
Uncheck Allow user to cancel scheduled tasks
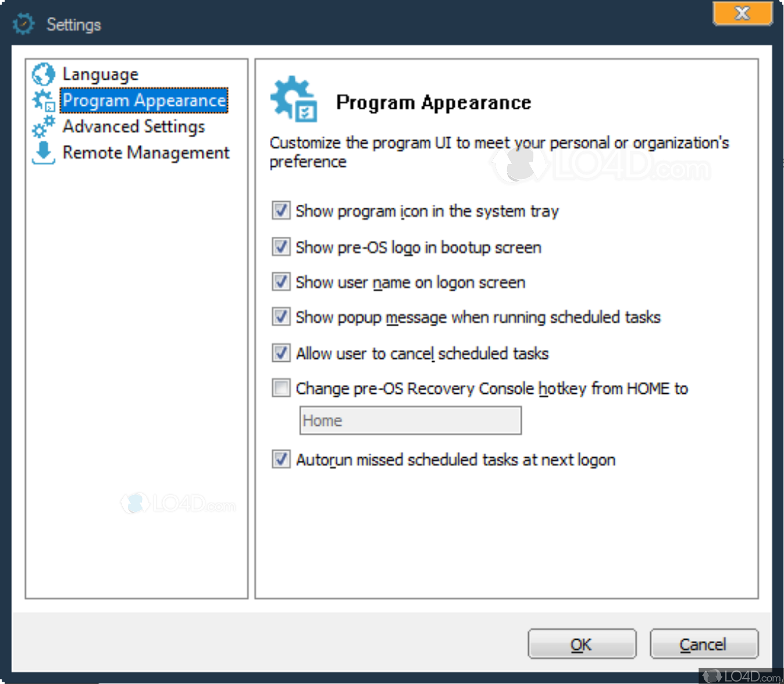[281, 352]
